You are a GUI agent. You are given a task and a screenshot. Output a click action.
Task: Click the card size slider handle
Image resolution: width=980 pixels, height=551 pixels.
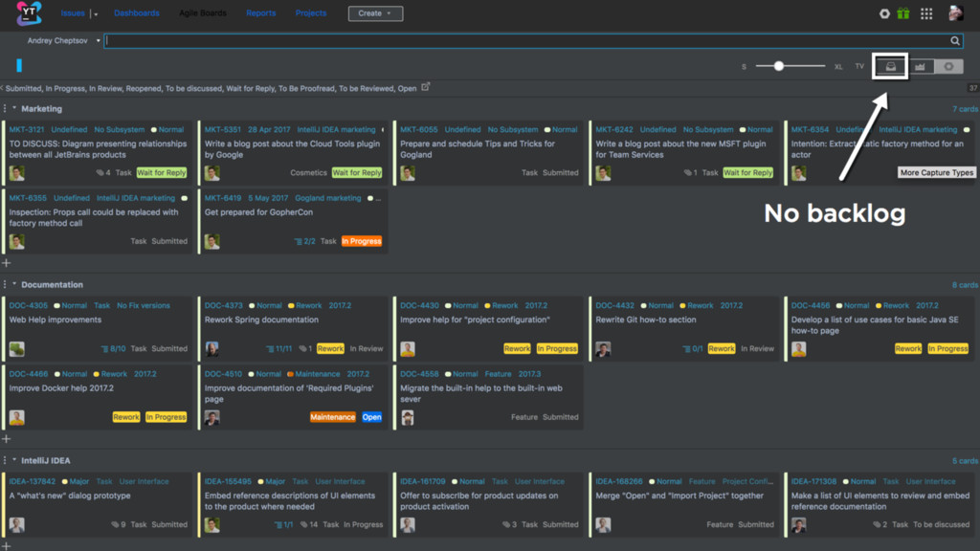coord(779,66)
